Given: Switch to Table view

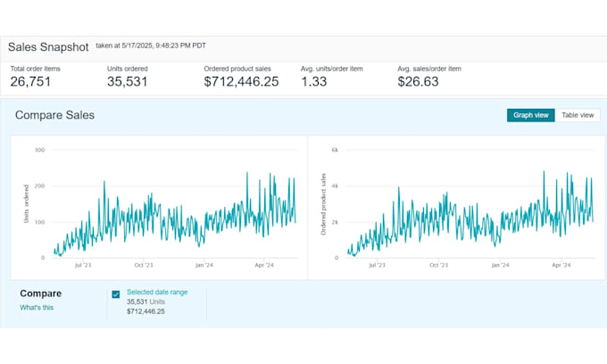Looking at the screenshot, I should (x=578, y=115).
